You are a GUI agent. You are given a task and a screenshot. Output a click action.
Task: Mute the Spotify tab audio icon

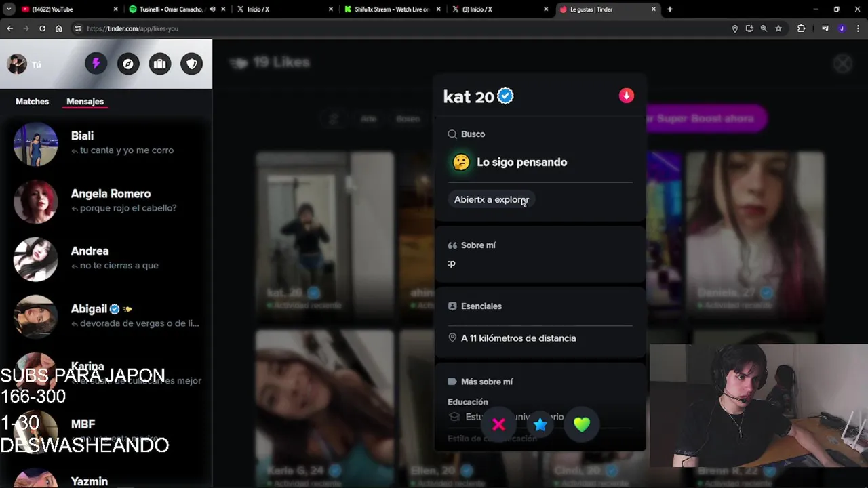tap(212, 9)
